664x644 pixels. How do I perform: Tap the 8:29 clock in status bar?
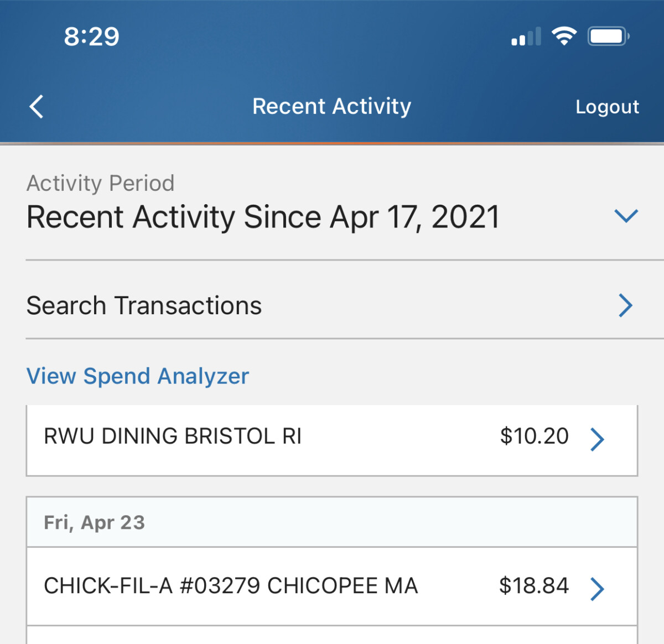91,37
